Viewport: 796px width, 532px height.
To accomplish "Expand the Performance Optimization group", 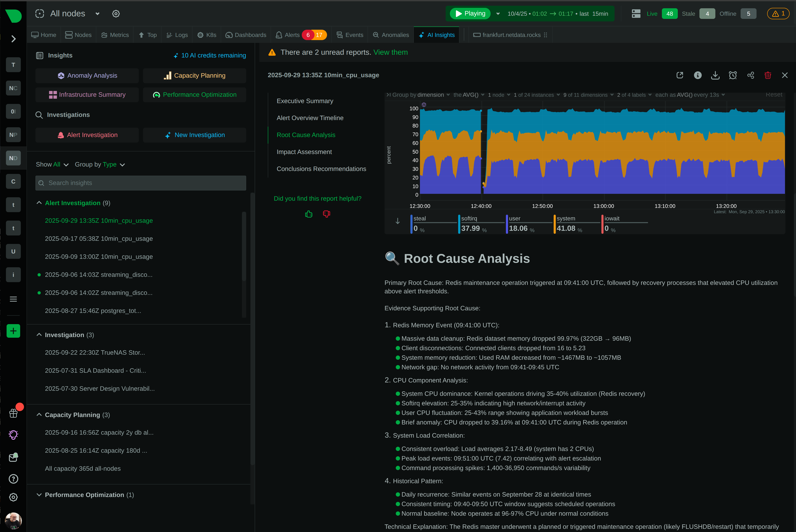I will 39,495.
